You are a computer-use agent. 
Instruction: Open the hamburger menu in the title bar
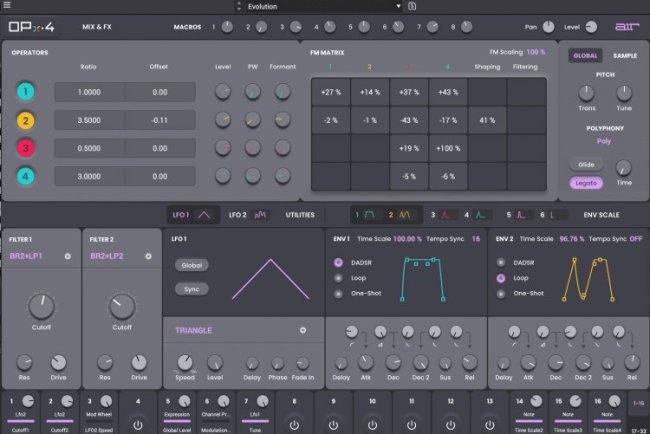coord(7,5)
